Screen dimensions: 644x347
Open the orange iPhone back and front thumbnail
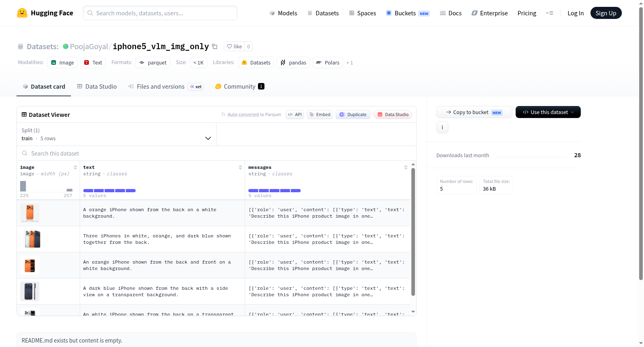coord(30,265)
